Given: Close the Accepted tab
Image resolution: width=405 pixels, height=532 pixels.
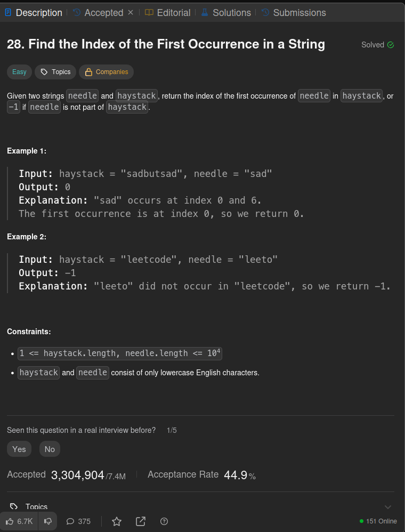Looking at the screenshot, I should (131, 13).
